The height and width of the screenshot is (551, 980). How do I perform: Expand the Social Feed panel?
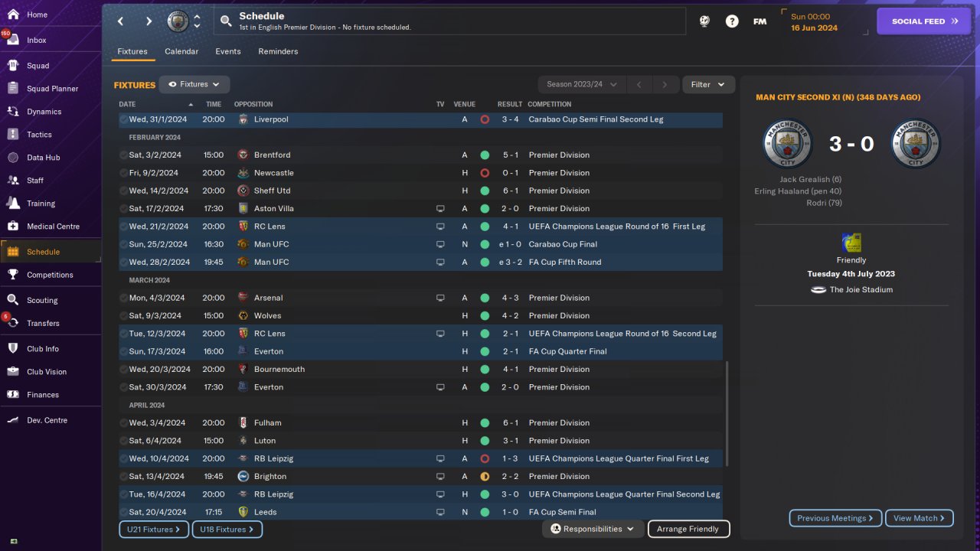click(x=923, y=21)
